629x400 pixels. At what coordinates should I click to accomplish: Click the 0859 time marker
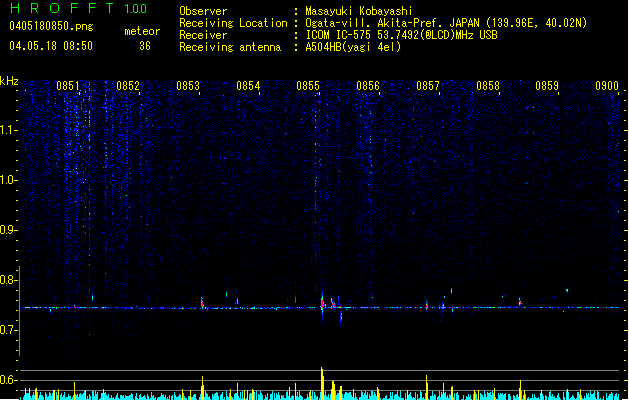[547, 86]
